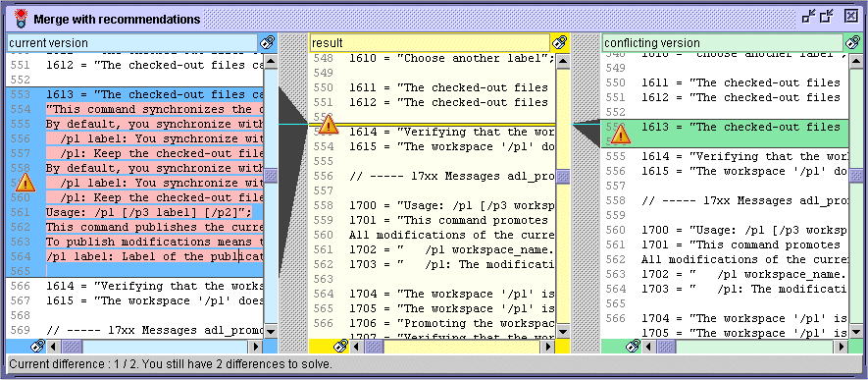Click 'Usage: /pl [/p3 label] [/p2]' in current version
The width and height of the screenshot is (868, 380).
coord(149,212)
